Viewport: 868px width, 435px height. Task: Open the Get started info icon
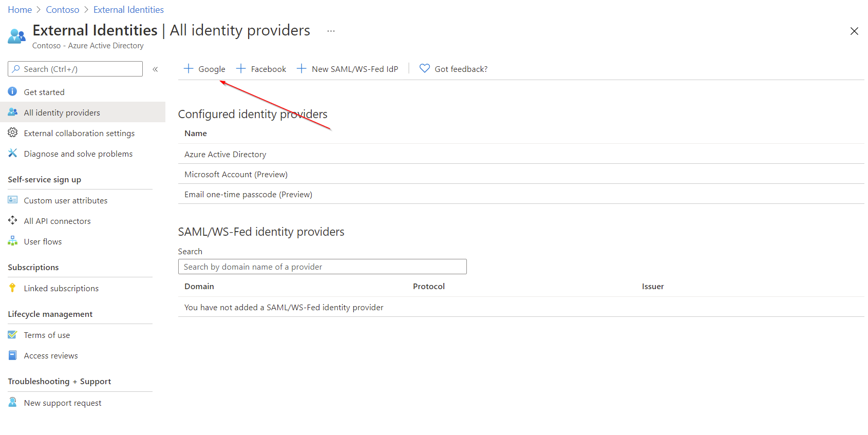(x=12, y=91)
